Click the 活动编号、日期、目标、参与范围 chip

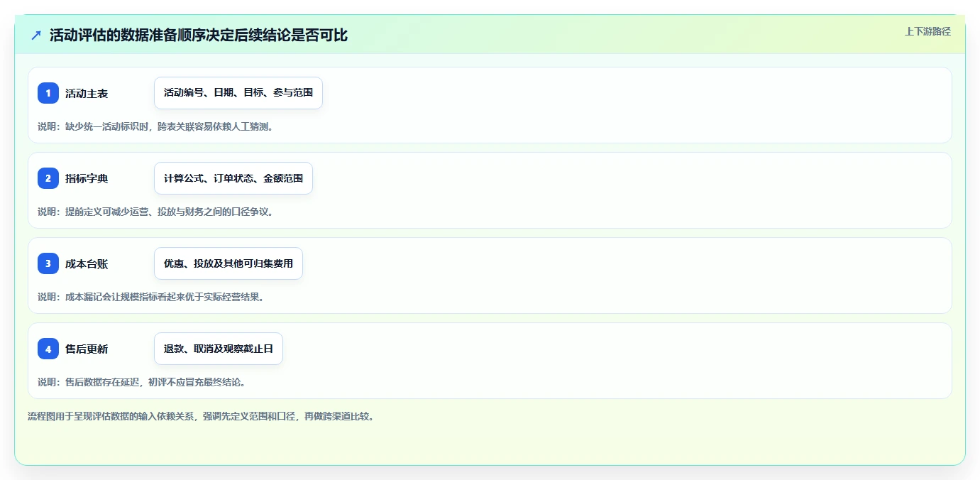pyautogui.click(x=238, y=93)
